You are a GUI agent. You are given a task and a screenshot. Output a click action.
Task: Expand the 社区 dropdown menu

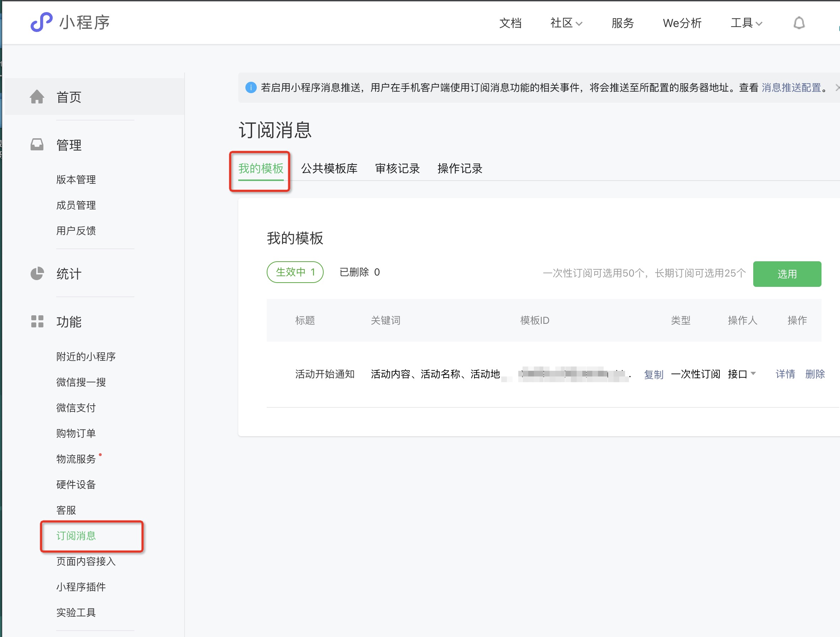click(x=566, y=23)
